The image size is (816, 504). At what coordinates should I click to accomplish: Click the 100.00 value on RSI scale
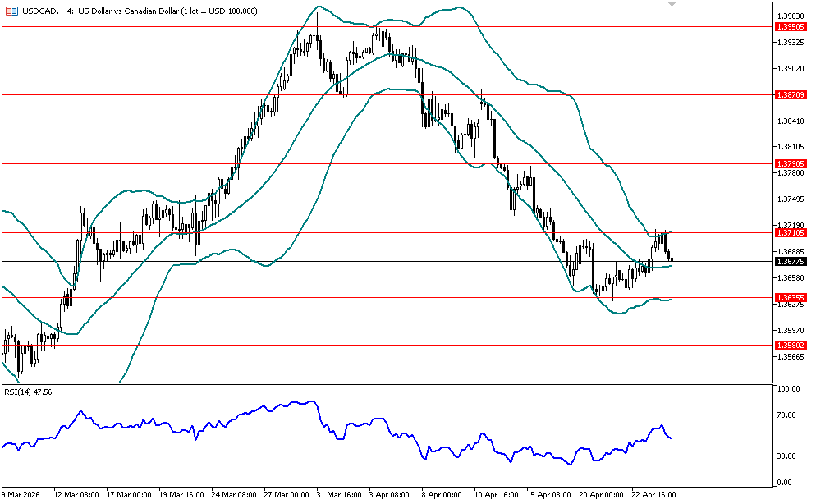click(788, 389)
